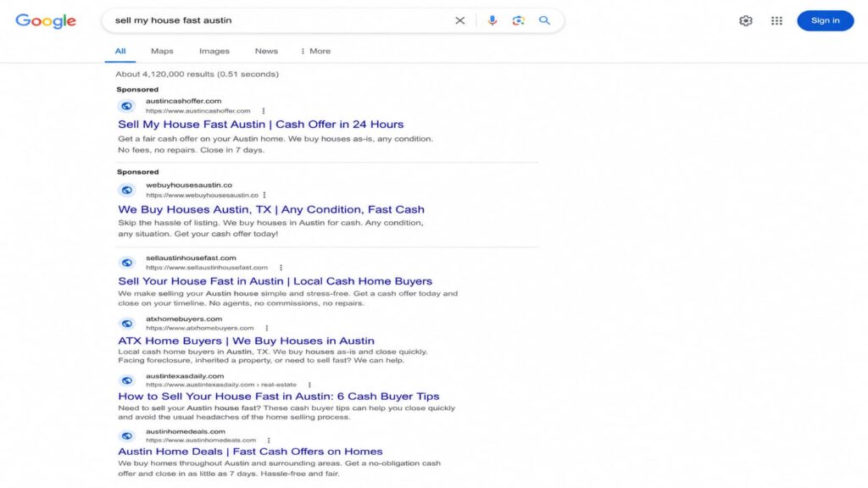This screenshot has height=488, width=868.
Task: Open options menu for atxhomebuyers.com result
Action: point(267,328)
